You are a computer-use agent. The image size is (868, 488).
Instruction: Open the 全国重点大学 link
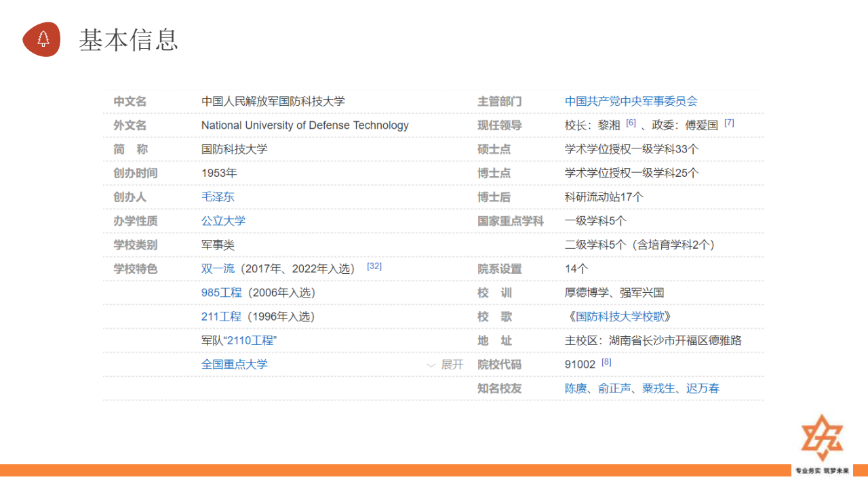[234, 365]
